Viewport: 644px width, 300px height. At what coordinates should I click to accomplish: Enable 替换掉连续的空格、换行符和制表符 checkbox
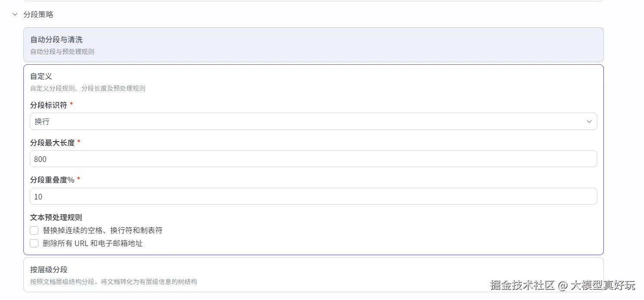(34, 231)
